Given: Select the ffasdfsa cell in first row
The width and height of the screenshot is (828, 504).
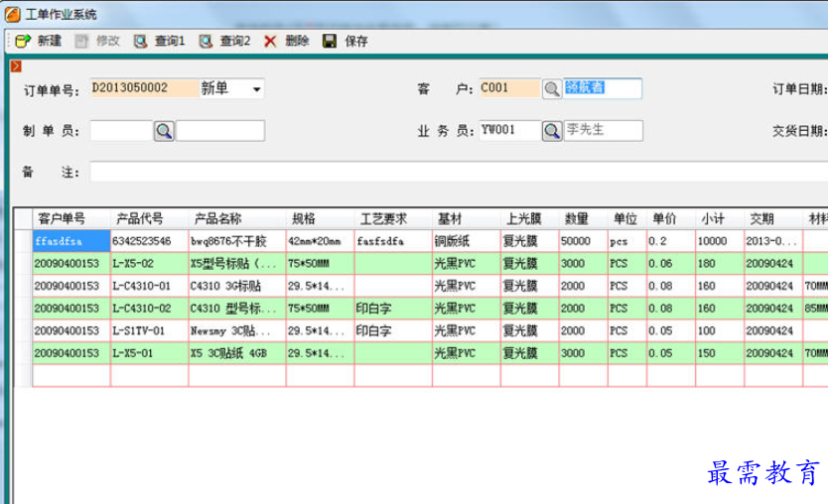Looking at the screenshot, I should [71, 241].
